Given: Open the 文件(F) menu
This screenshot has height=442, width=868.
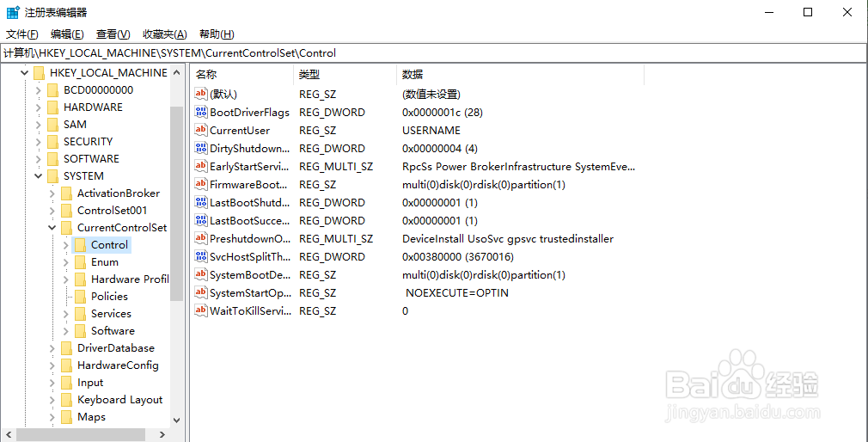Looking at the screenshot, I should click(x=22, y=34).
